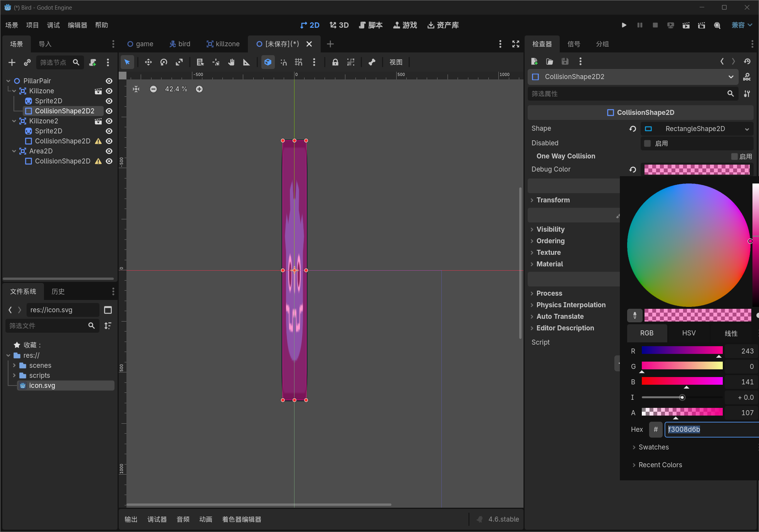Expand Recent Colors section
The height and width of the screenshot is (532, 759).
click(x=660, y=465)
